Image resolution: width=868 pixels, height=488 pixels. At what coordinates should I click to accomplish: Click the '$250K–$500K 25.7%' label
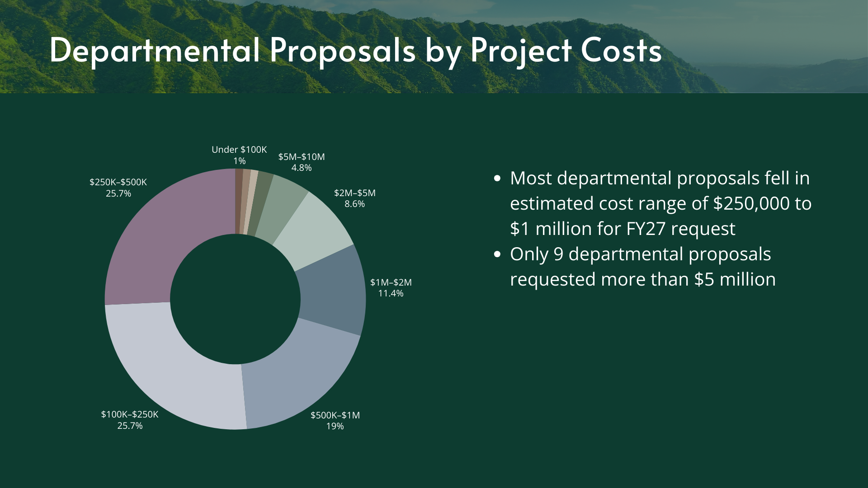(x=118, y=188)
